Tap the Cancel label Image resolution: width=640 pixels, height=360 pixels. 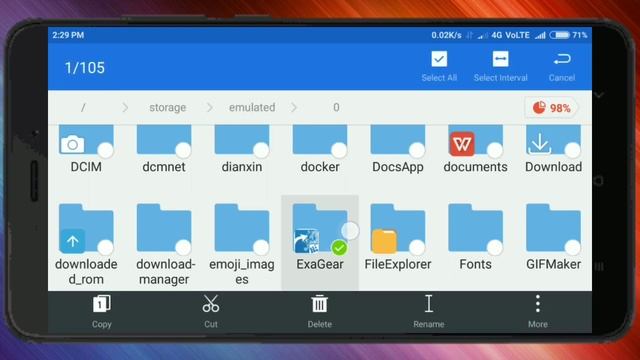(x=562, y=78)
